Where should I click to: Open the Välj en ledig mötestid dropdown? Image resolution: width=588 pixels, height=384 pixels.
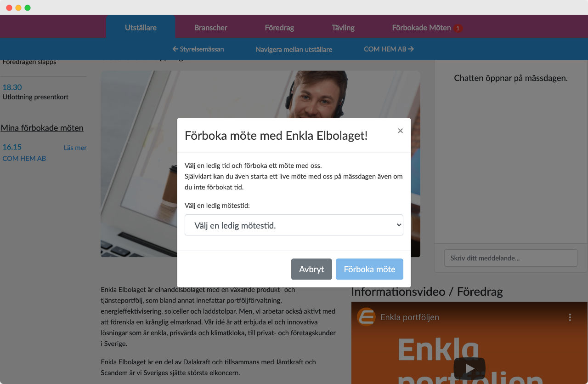(294, 225)
